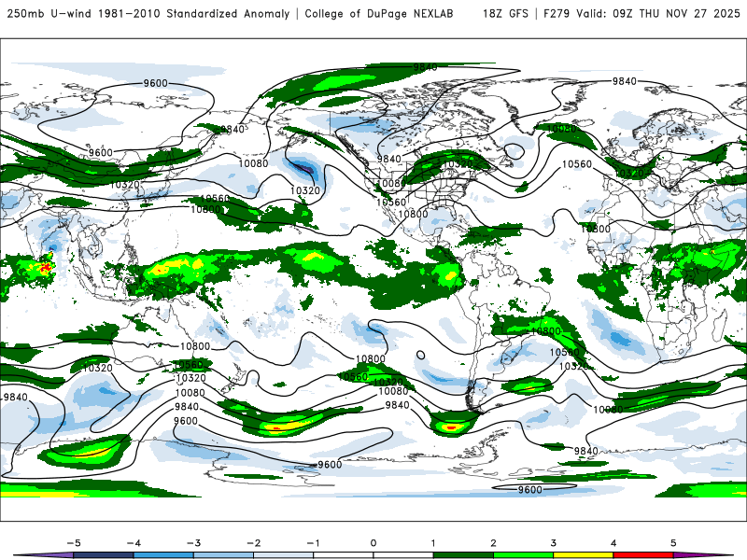This screenshot has height=560, width=747.
Task: Click the 'College of DuPage NEXLAB' text
Action: [x=379, y=13]
